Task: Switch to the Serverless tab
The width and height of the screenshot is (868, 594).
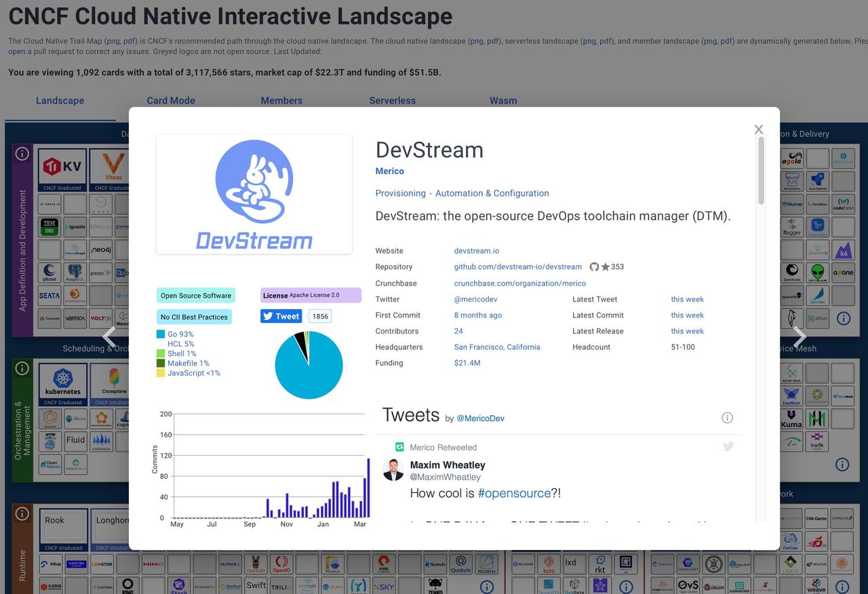Action: 392,100
